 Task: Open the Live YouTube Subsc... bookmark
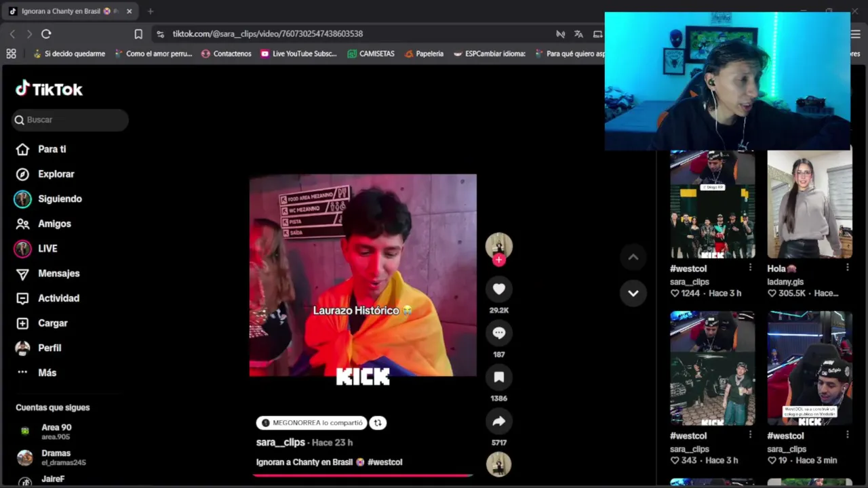(298, 54)
